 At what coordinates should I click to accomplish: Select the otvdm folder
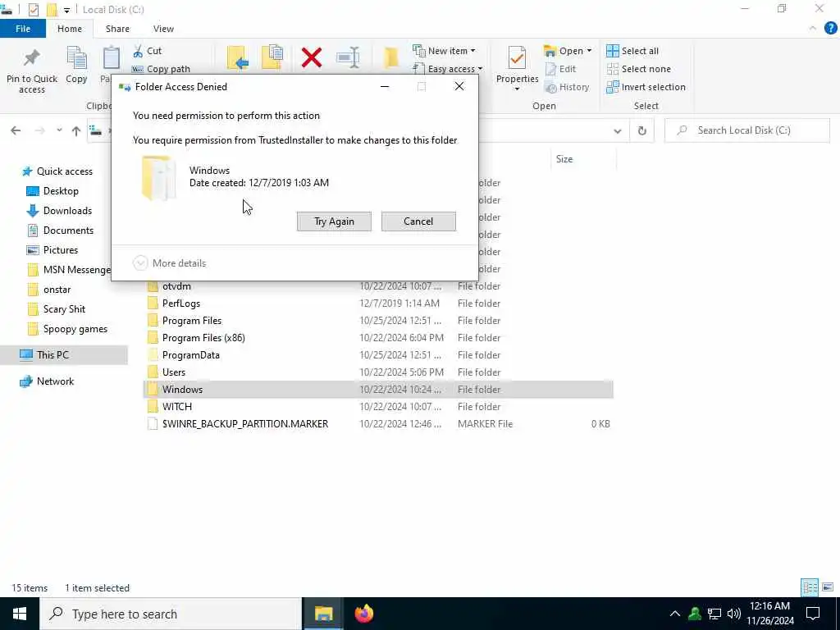(x=378, y=286)
